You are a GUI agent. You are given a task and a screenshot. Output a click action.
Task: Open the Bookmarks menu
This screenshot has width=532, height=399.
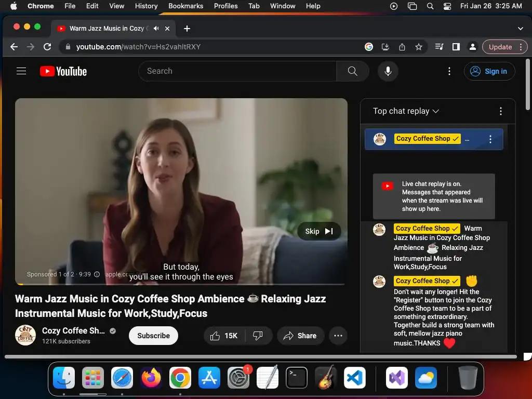[185, 6]
